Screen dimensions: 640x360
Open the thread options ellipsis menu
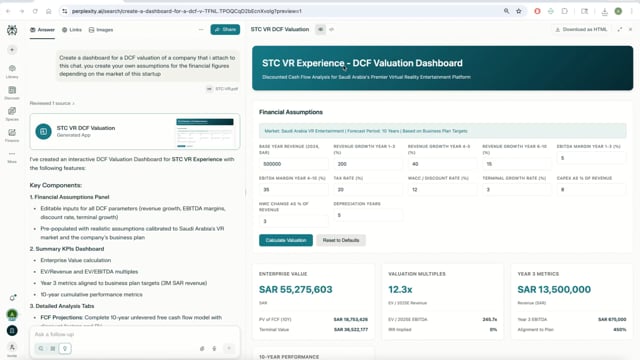pos(201,29)
